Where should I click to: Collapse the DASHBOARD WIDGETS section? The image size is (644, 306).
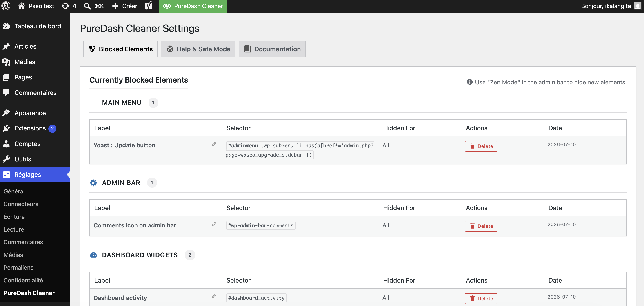pos(140,255)
